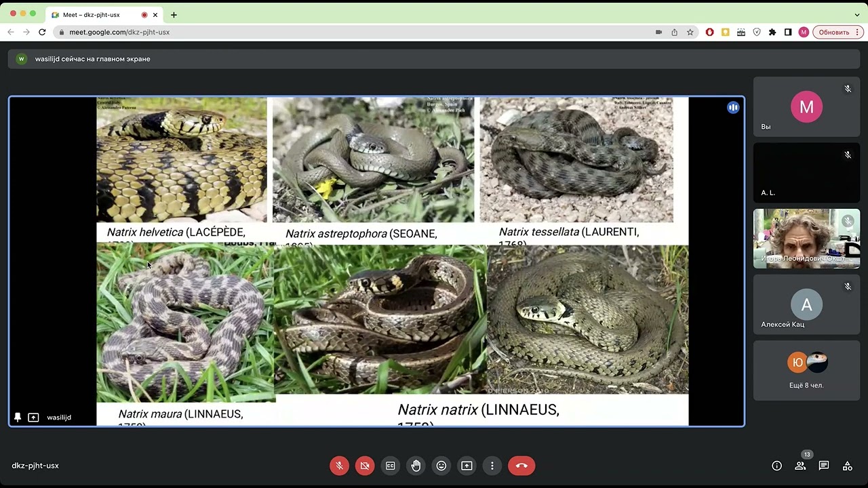Open the extensions puzzle icon

click(x=772, y=32)
